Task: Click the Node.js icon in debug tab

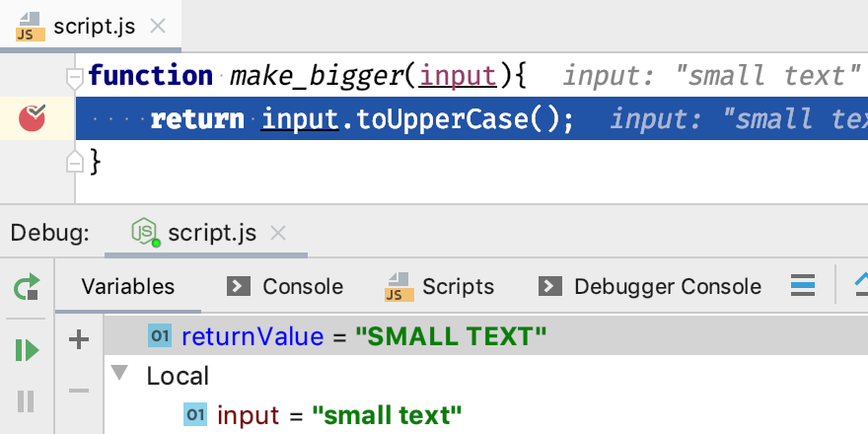Action: tap(146, 232)
